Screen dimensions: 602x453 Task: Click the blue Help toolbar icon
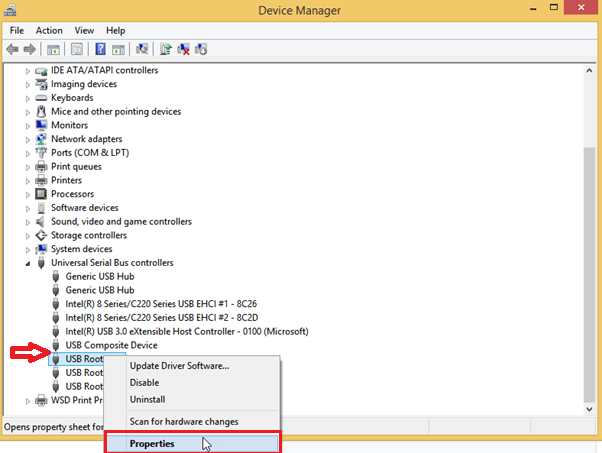coord(101,49)
